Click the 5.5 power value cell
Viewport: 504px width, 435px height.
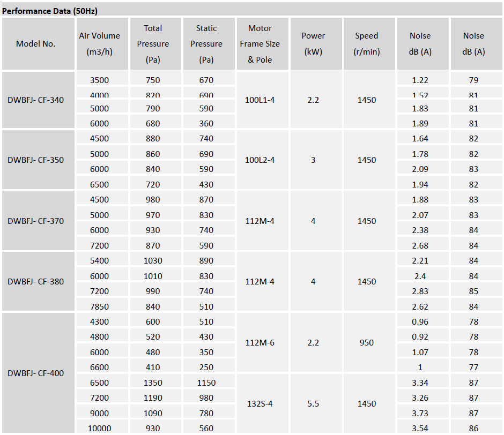point(313,404)
